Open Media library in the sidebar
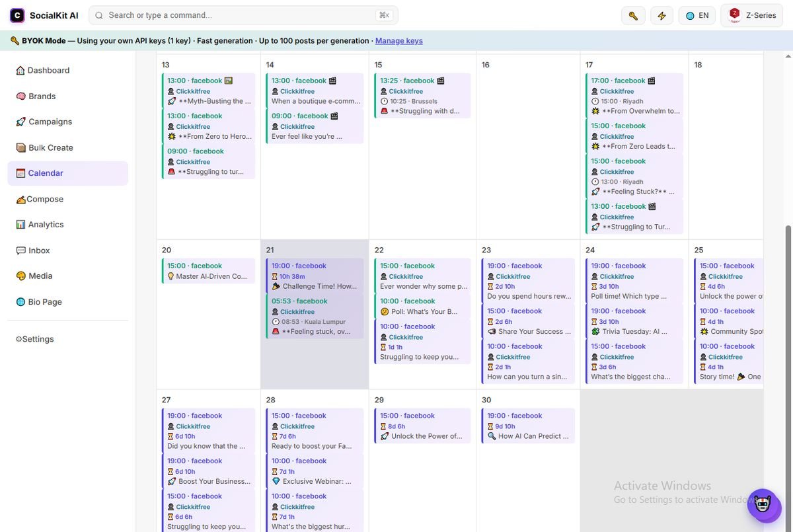The width and height of the screenshot is (793, 532). tap(68, 276)
